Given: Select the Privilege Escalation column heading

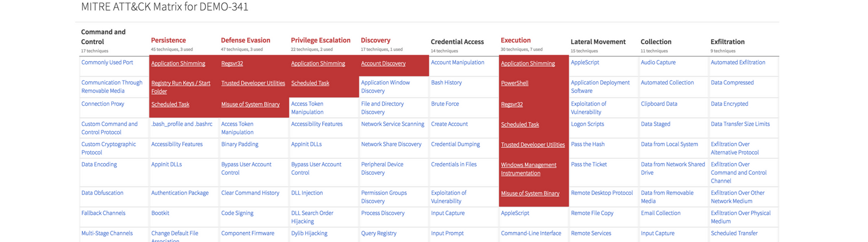Looking at the screenshot, I should click(320, 41).
